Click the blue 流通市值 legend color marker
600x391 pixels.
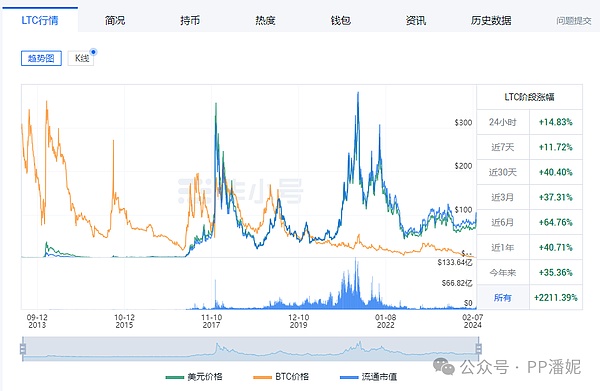(349, 377)
